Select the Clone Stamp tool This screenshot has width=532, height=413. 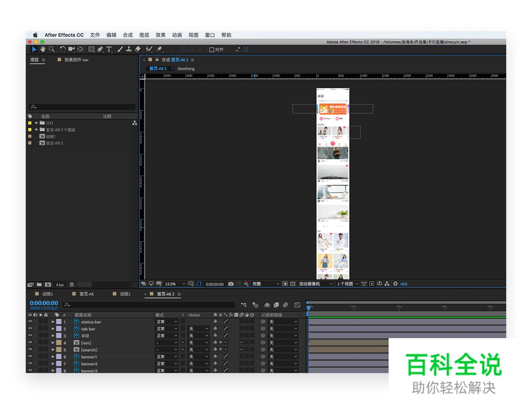tap(129, 49)
